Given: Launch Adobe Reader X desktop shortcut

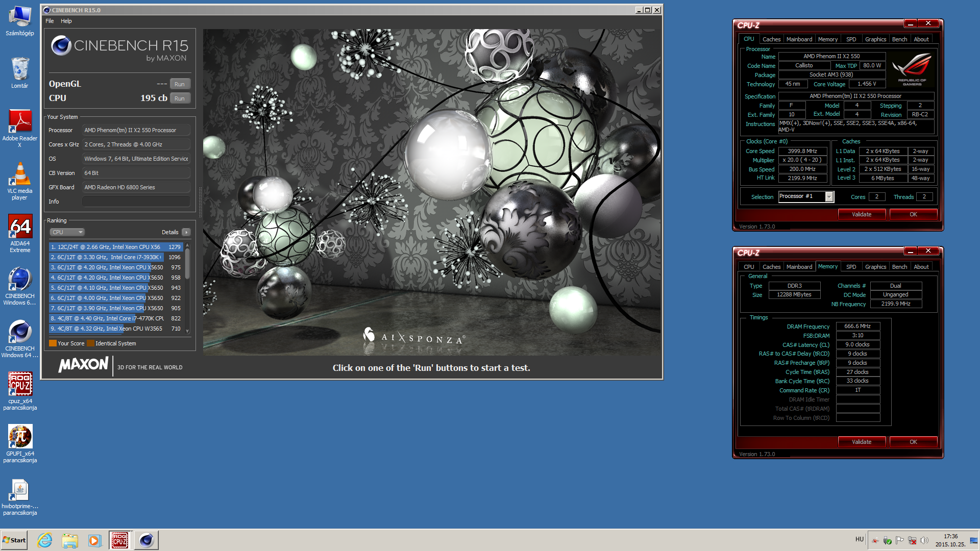Looking at the screenshot, I should click(20, 128).
